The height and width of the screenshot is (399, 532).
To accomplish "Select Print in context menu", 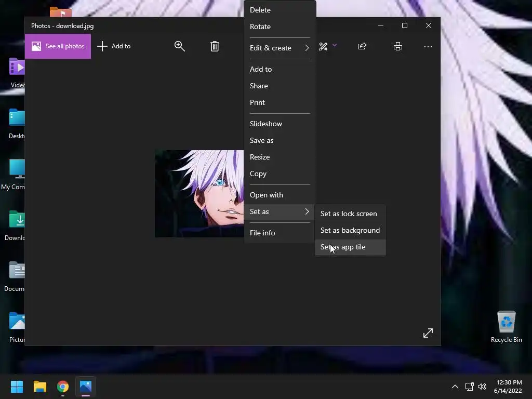I will pyautogui.click(x=280, y=102).
